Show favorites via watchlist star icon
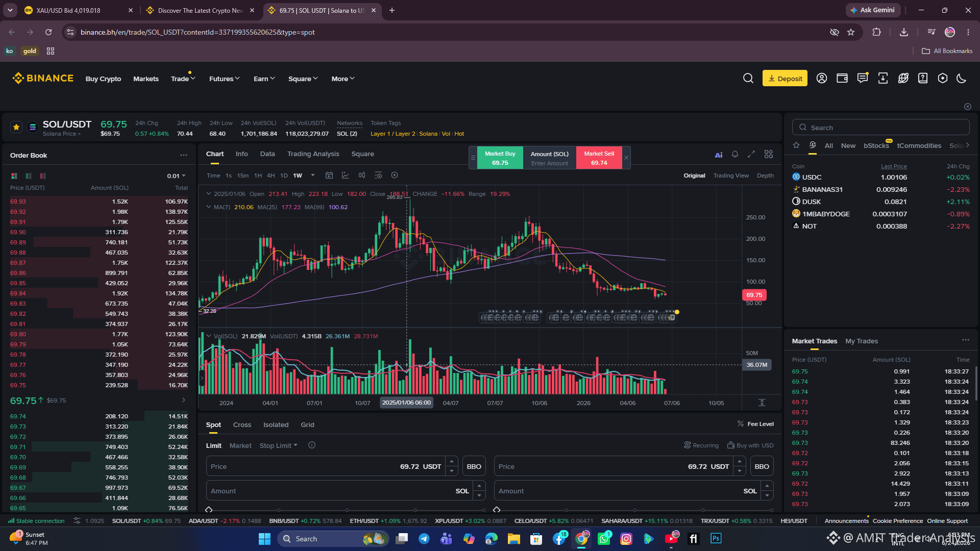The image size is (980, 551). point(796,145)
